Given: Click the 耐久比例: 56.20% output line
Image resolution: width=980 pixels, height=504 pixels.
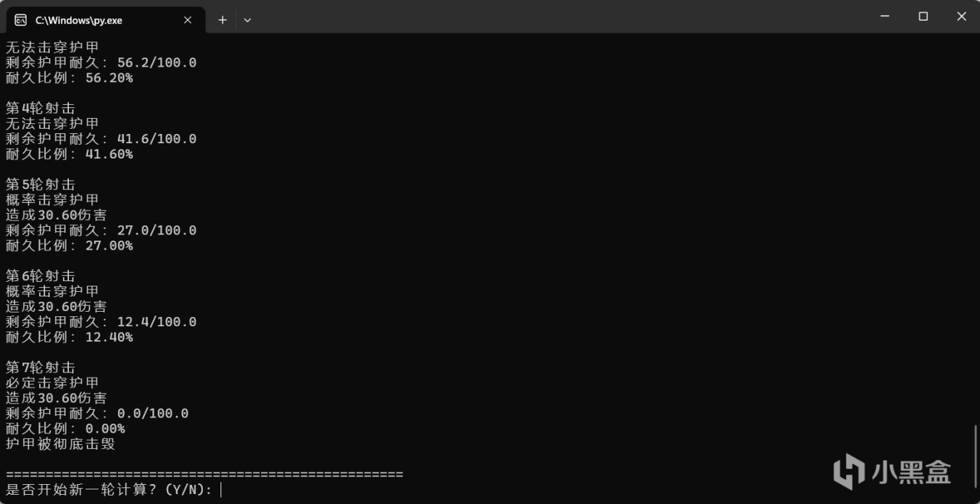Looking at the screenshot, I should click(x=69, y=77).
